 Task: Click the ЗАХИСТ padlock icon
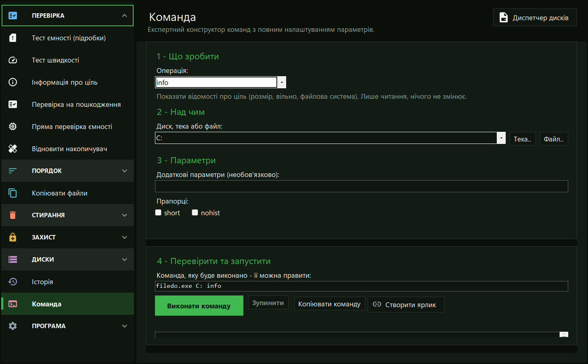13,237
